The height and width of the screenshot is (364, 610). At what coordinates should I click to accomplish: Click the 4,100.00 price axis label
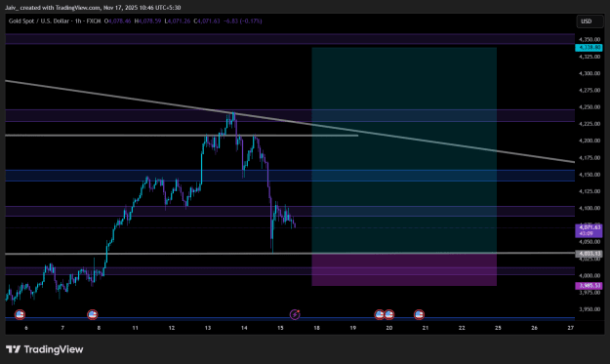point(590,208)
